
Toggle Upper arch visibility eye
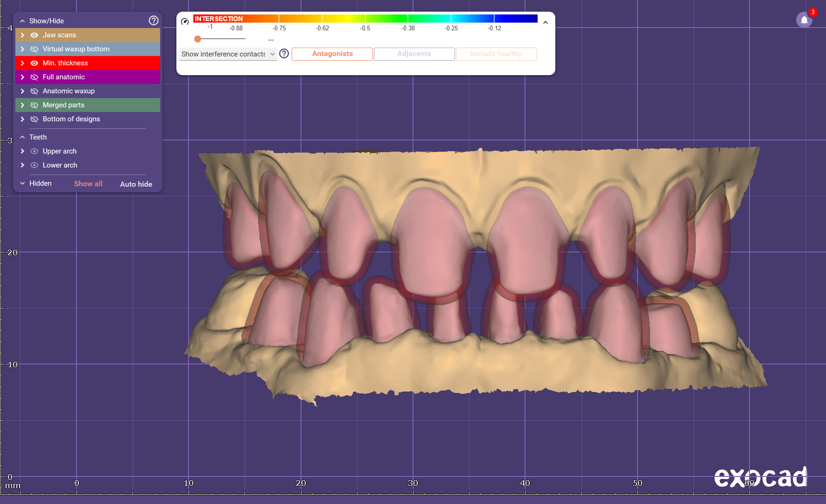coord(34,151)
